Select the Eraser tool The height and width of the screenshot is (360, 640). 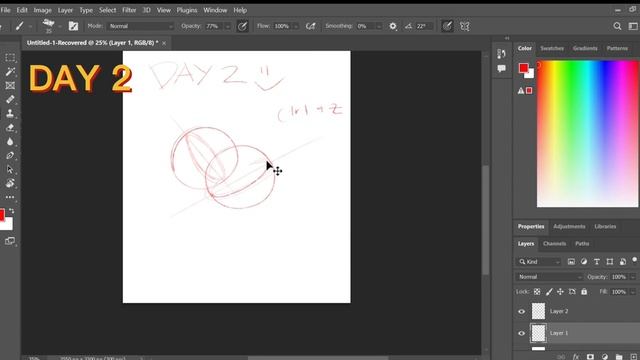[10, 128]
